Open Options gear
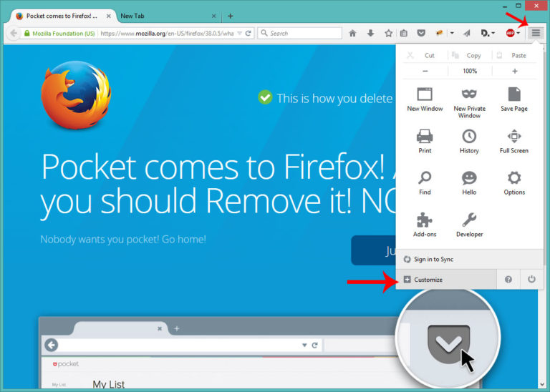 pyautogui.click(x=514, y=183)
